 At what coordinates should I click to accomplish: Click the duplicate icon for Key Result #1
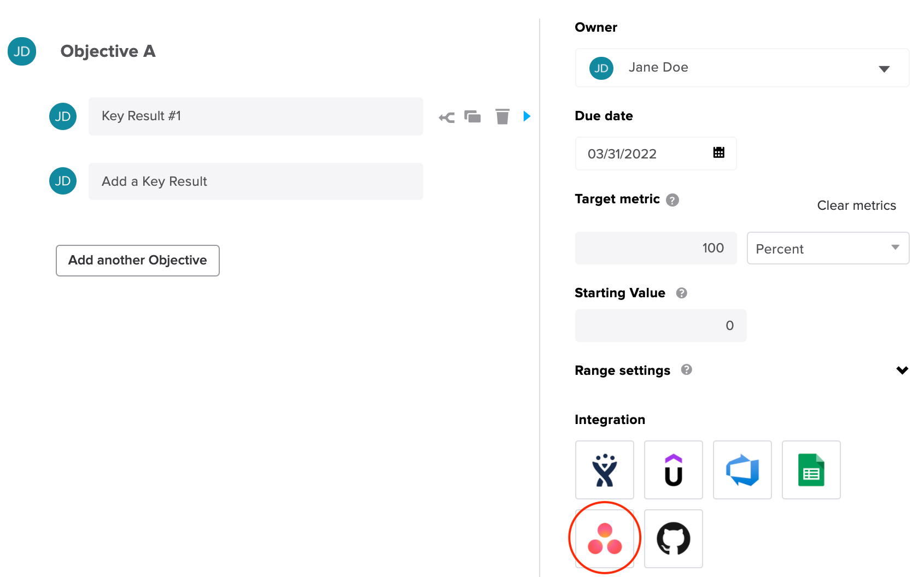[472, 116]
